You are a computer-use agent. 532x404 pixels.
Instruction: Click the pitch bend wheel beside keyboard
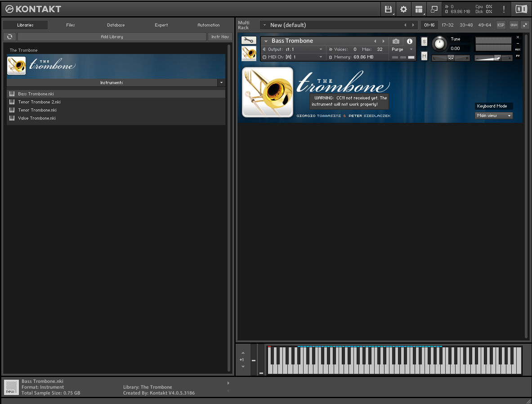pyautogui.click(x=254, y=359)
